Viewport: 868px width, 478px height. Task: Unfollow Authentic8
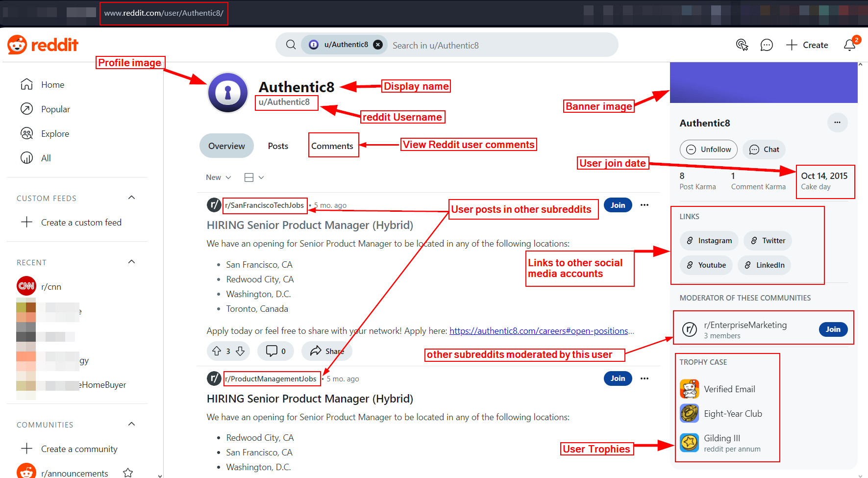(708, 150)
